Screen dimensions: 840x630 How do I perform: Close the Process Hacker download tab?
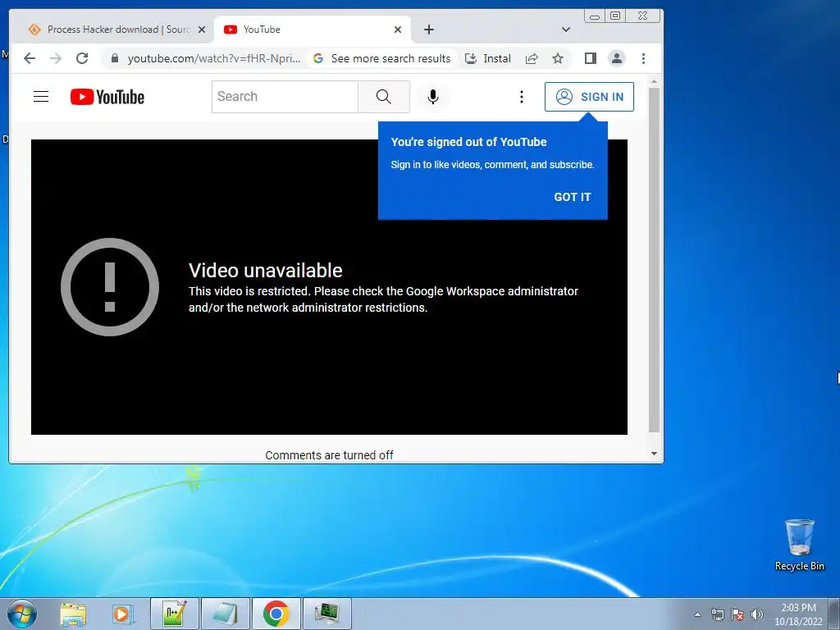[x=202, y=30]
